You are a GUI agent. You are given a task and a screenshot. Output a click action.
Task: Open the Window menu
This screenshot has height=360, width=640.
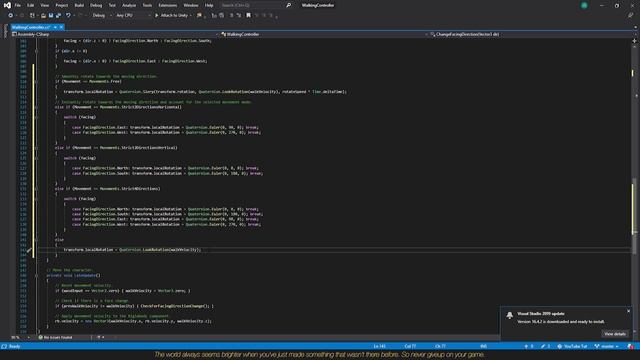[191, 5]
